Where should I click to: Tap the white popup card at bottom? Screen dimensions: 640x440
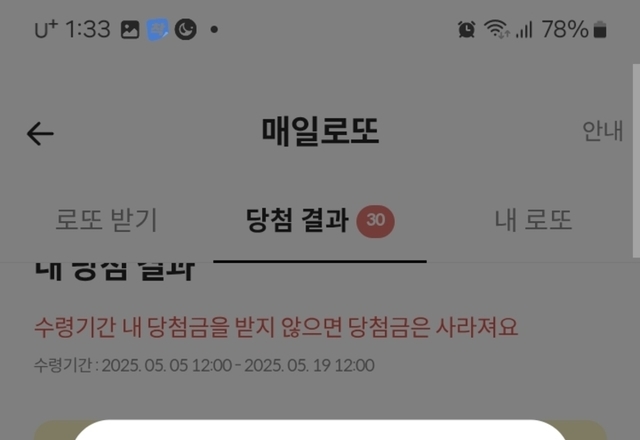point(320,430)
